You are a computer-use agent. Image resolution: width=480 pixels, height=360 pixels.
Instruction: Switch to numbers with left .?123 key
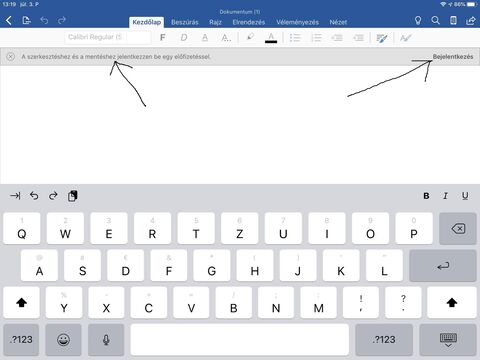coord(21,340)
